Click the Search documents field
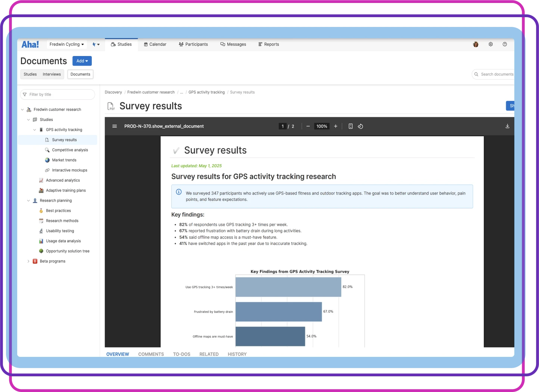The height and width of the screenshot is (392, 539). tap(493, 74)
